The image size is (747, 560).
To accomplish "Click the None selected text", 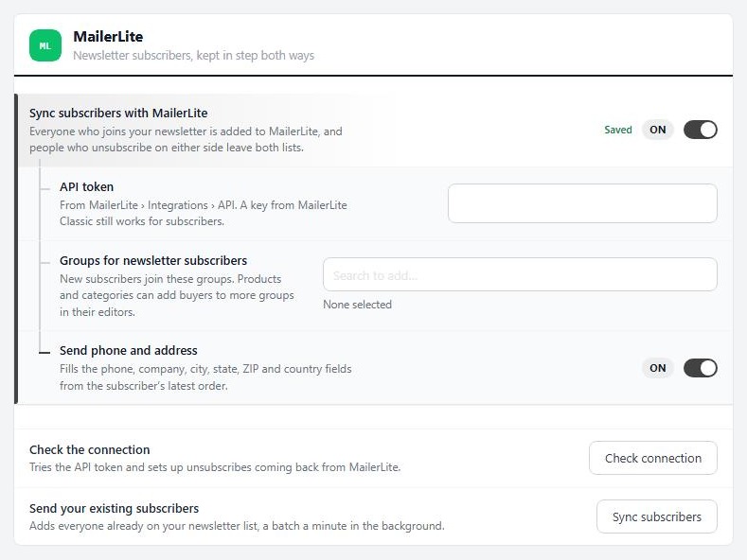I will (357, 305).
